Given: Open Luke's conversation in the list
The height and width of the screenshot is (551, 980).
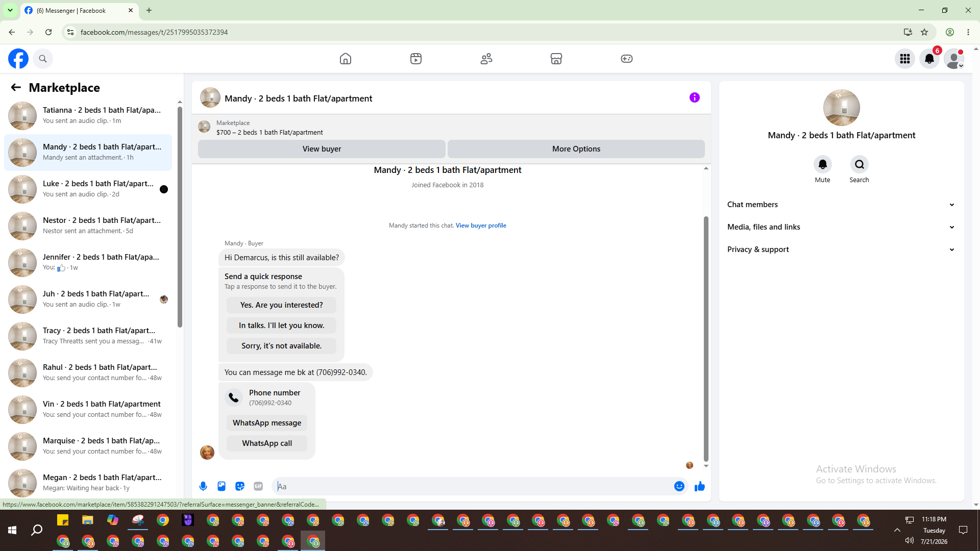Looking at the screenshot, I should point(88,189).
